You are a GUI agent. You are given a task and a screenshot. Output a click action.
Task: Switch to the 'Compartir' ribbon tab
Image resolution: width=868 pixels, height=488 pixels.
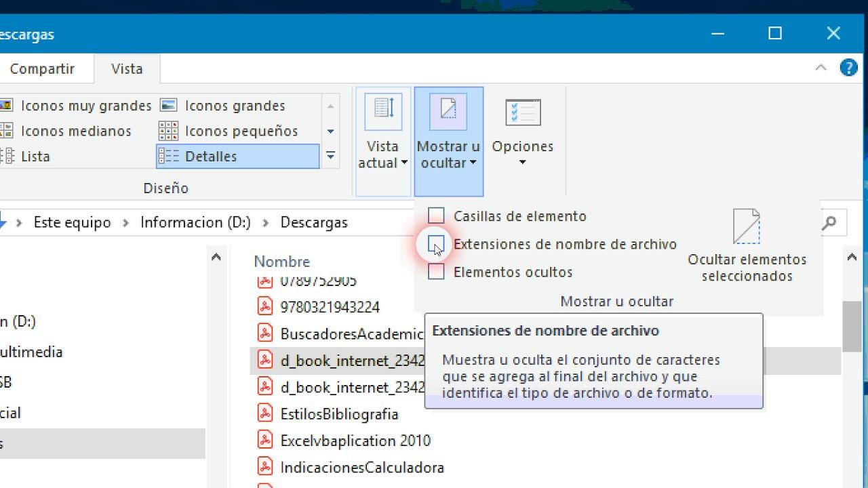pos(42,68)
